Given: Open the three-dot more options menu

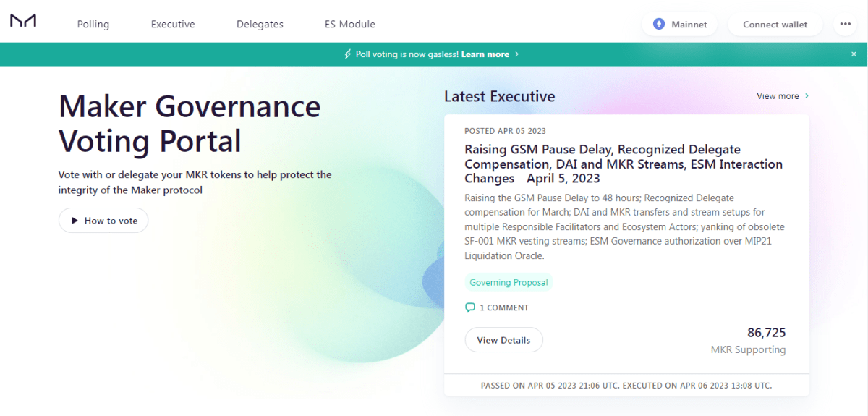Looking at the screenshot, I should coord(846,24).
